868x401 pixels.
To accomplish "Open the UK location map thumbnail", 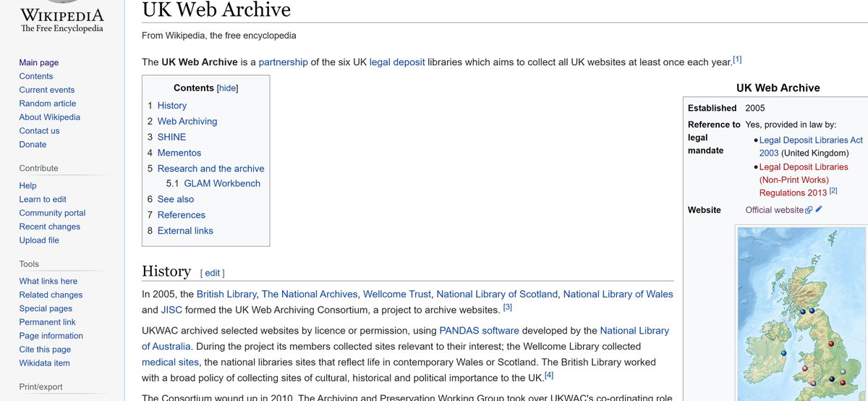I will coord(801,313).
